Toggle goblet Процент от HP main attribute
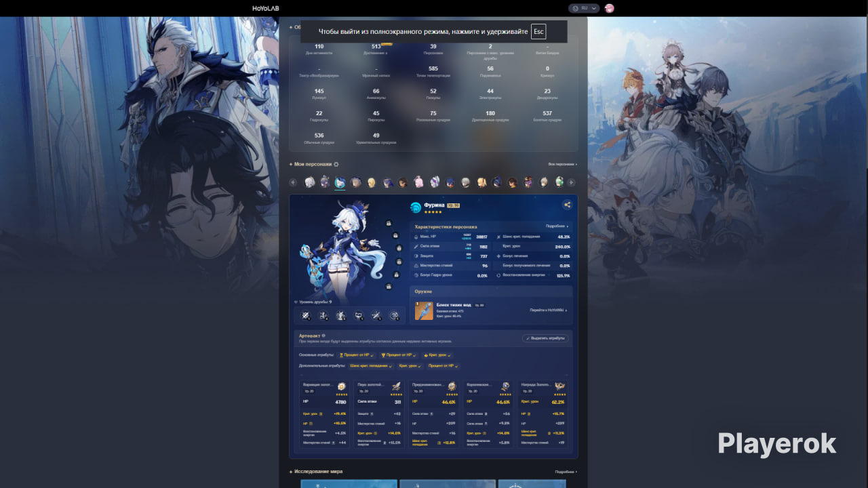868x488 pixels. click(398, 355)
